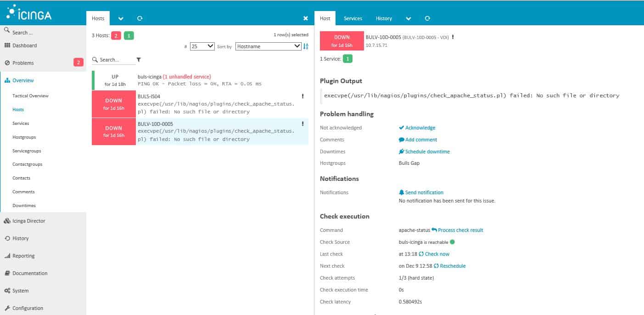Select the Hosts tab in list pane
644x315 pixels.
[x=98, y=18]
